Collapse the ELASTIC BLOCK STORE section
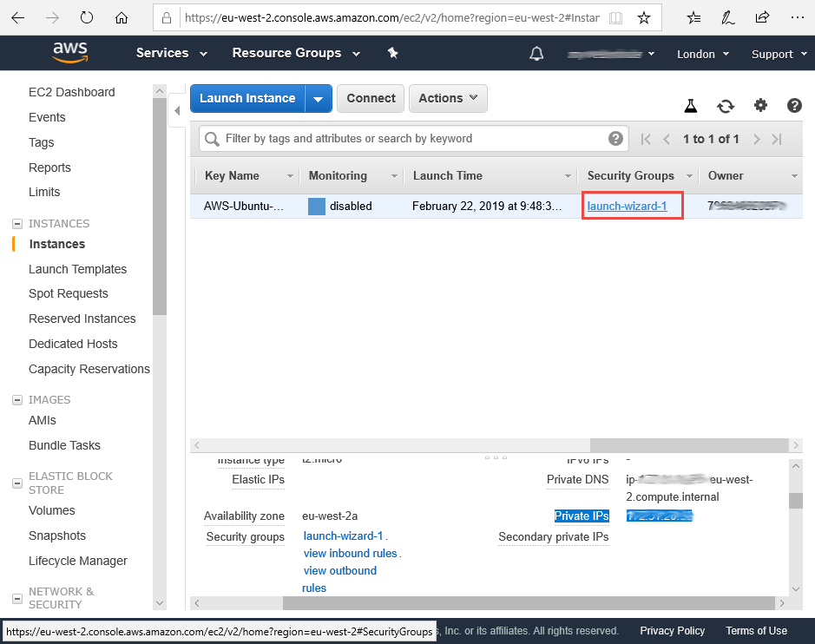This screenshot has width=815, height=644. coord(17,483)
